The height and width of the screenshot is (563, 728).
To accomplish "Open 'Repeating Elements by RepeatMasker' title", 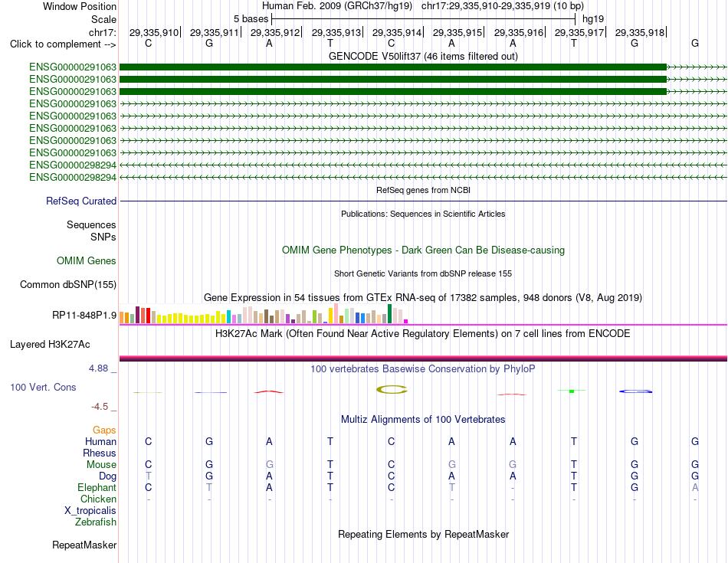I will tap(423, 535).
